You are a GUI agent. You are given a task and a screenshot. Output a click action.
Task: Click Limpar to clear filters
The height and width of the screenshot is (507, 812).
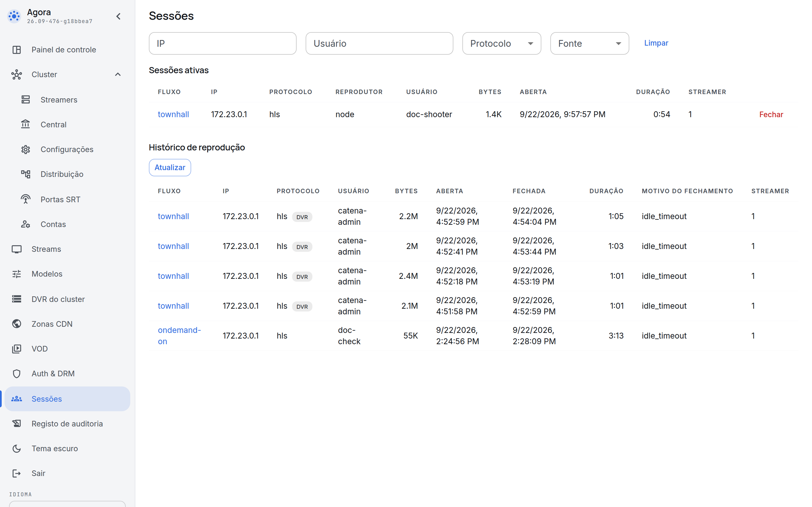pos(656,43)
